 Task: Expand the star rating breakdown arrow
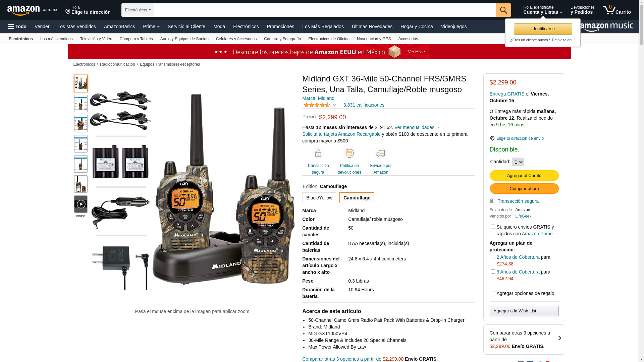click(334, 105)
